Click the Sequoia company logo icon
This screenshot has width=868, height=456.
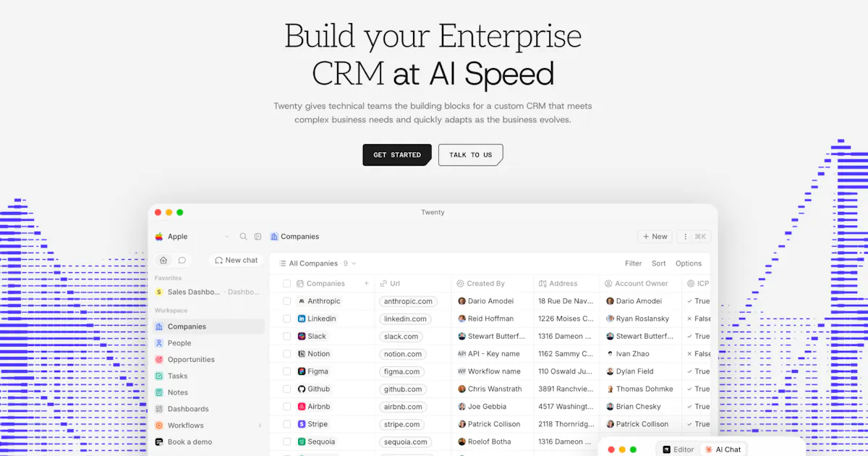[x=302, y=442]
